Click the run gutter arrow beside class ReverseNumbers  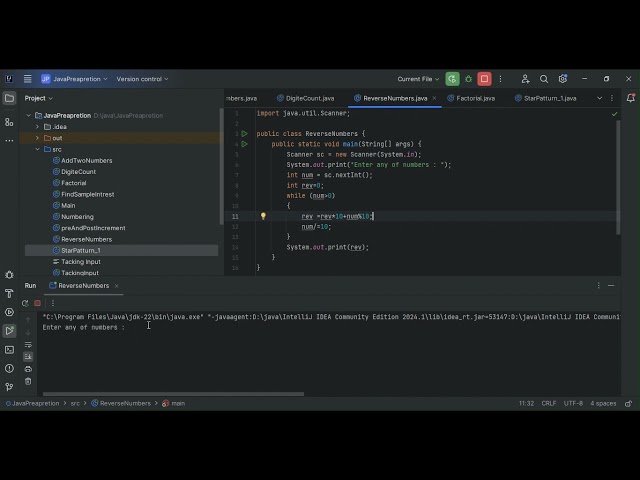[x=244, y=134]
